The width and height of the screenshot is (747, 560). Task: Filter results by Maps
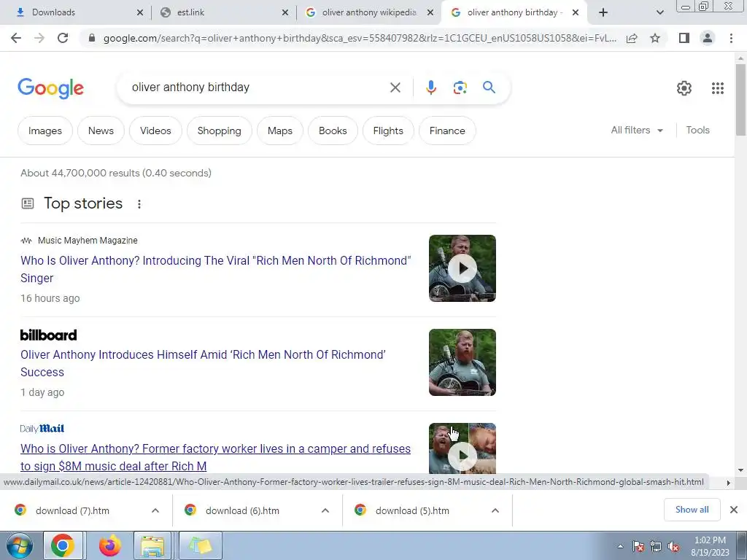click(x=280, y=131)
